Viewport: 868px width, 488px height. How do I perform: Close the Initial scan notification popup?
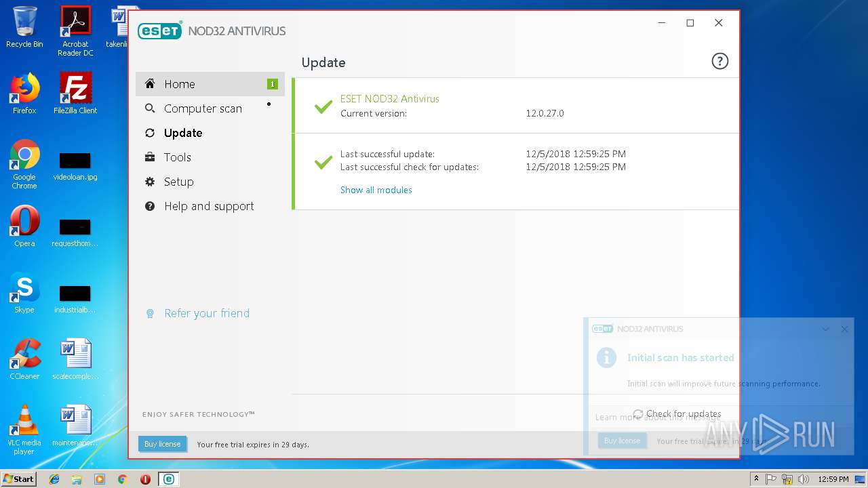pyautogui.click(x=844, y=329)
